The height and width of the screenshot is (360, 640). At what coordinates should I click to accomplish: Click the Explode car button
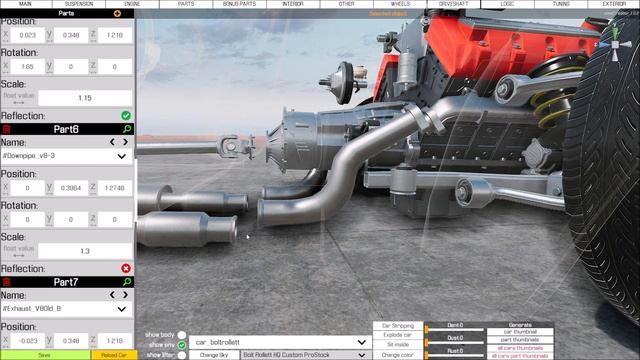(398, 335)
